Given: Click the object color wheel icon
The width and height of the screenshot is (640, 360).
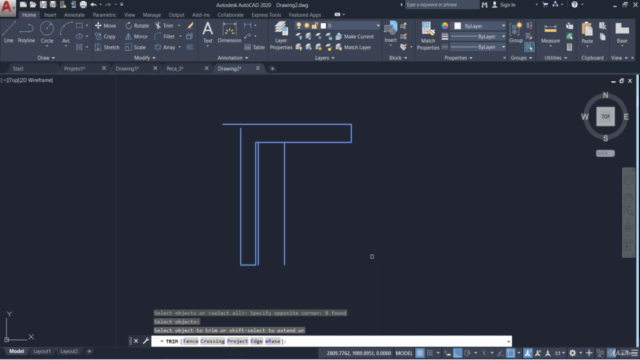Looking at the screenshot, I should point(445,26).
